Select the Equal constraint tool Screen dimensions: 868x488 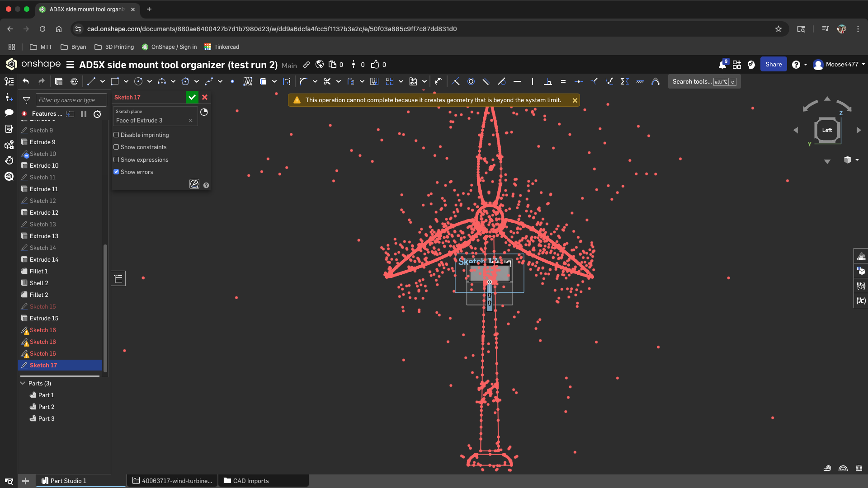pyautogui.click(x=563, y=82)
